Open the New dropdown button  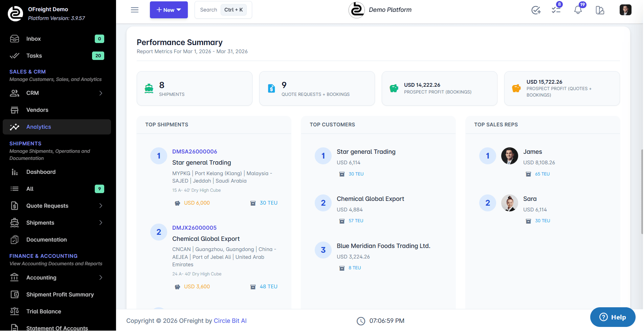pos(169,10)
